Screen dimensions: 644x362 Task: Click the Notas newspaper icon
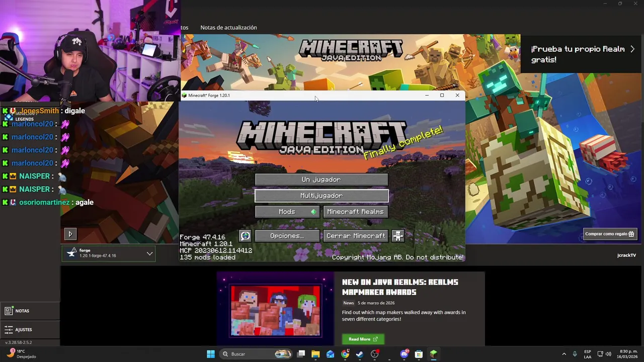(9, 311)
